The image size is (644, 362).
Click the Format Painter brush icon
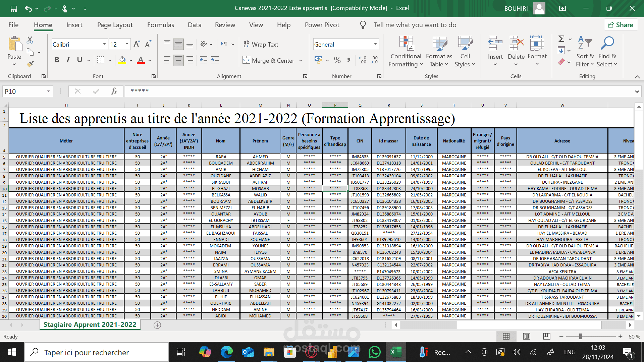[30, 63]
